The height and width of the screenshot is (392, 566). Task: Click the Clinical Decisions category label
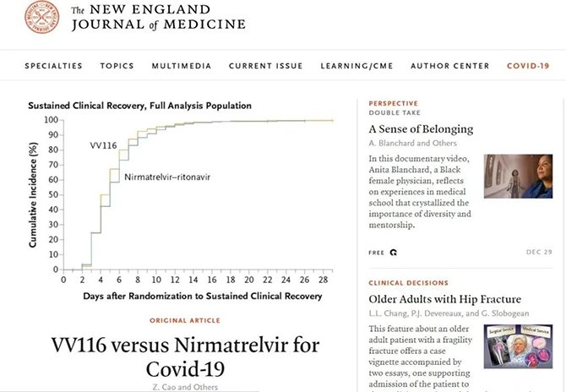click(409, 283)
